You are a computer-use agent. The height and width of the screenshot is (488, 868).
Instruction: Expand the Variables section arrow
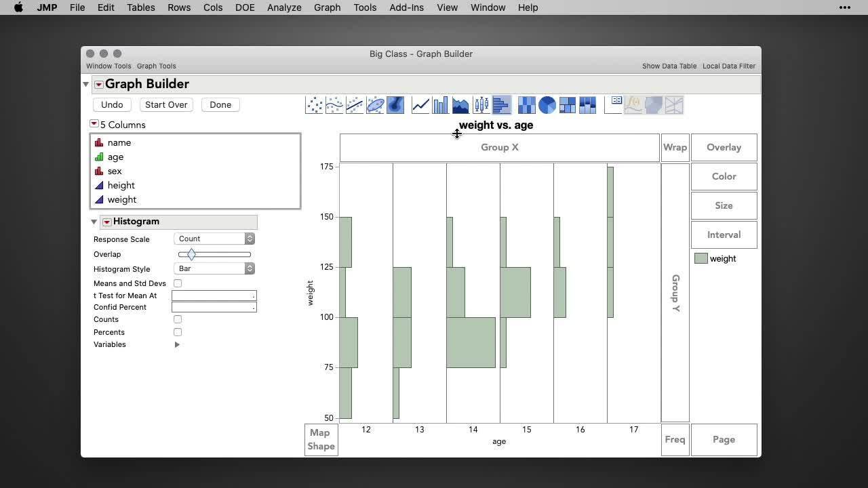[177, 344]
